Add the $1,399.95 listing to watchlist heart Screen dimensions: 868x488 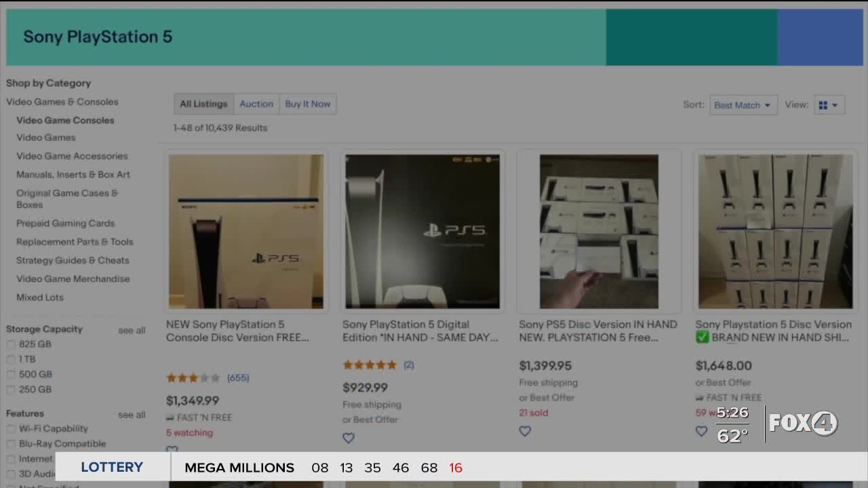(525, 431)
